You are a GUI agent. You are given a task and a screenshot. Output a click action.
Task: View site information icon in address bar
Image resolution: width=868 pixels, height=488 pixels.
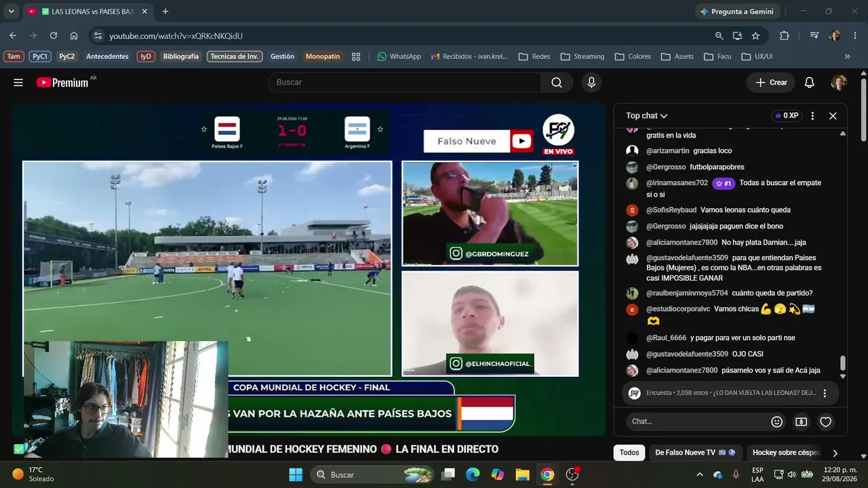click(x=98, y=36)
